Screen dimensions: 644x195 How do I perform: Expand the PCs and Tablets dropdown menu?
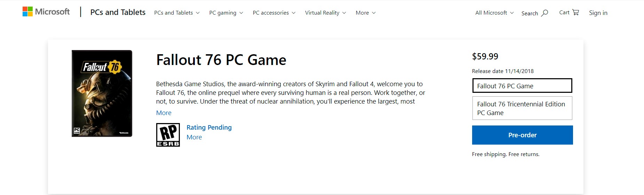tap(177, 13)
